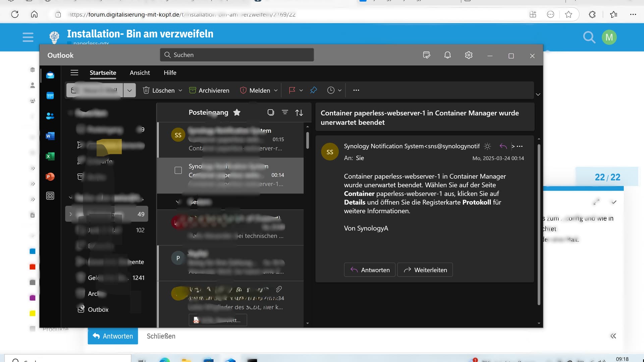Open Outlook notifications bell
This screenshot has width=644, height=362.
[x=447, y=55]
